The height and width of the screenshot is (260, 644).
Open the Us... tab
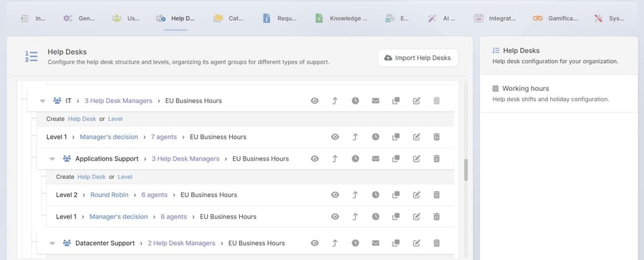tap(125, 19)
